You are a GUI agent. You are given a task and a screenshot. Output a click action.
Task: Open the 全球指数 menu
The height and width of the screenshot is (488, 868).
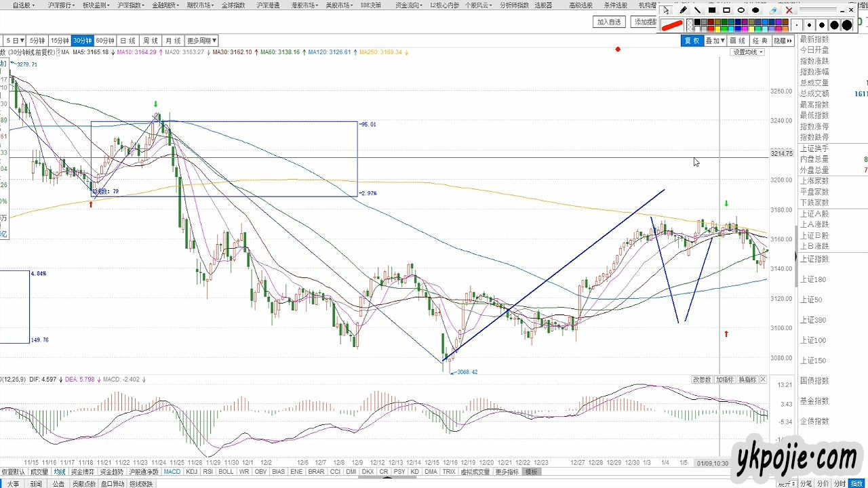pos(233,5)
